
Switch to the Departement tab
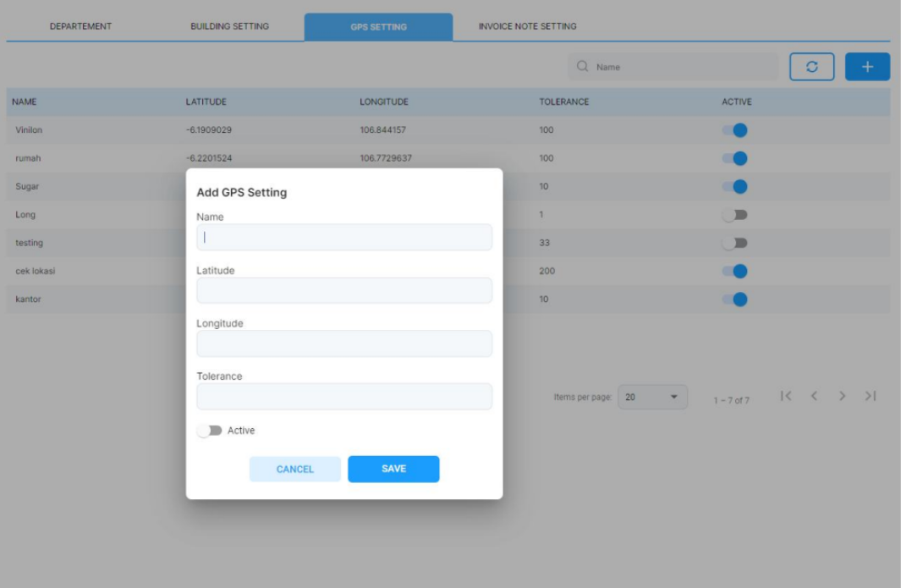[81, 26]
